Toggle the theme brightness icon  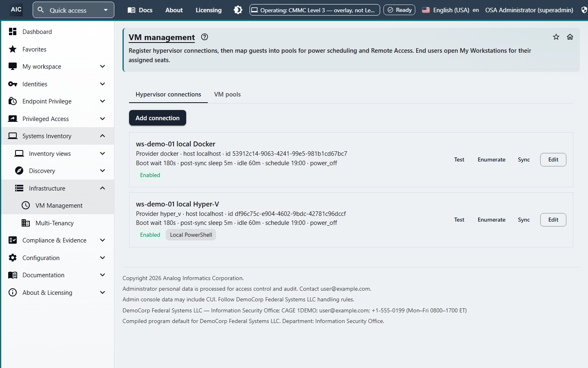[238, 10]
